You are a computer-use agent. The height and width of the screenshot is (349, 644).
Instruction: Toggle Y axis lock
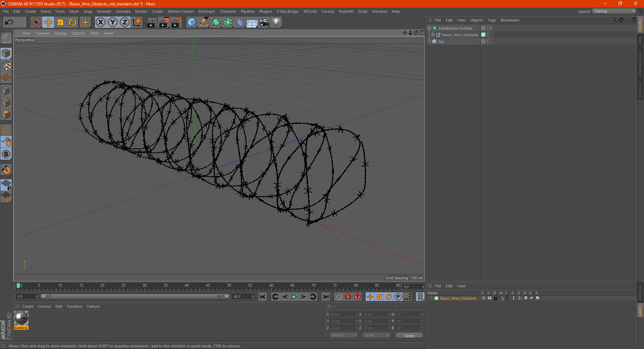[113, 22]
